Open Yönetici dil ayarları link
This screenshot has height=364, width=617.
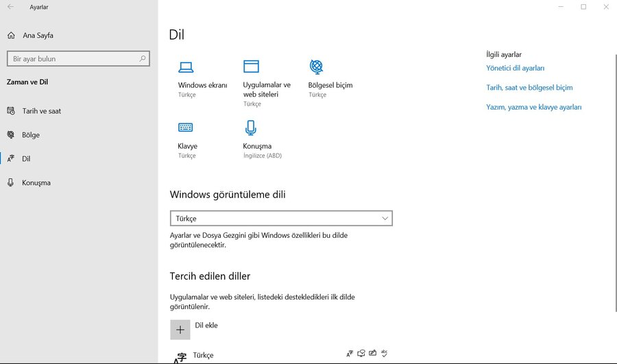click(x=515, y=68)
